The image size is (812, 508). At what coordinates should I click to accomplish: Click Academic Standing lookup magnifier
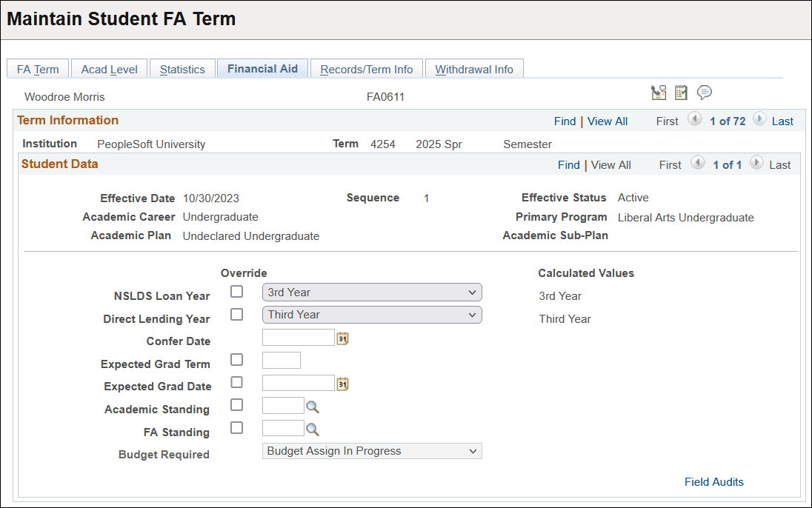[x=312, y=407]
